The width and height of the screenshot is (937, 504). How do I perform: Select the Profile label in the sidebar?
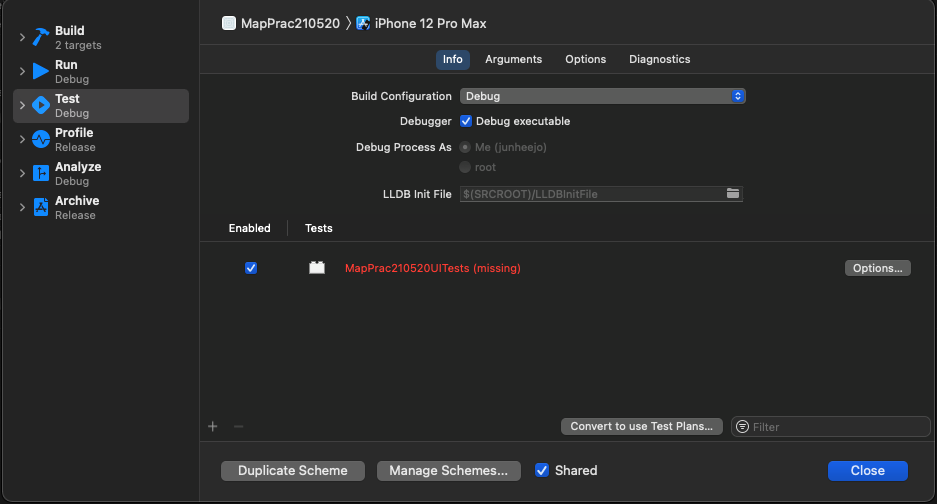(x=74, y=133)
